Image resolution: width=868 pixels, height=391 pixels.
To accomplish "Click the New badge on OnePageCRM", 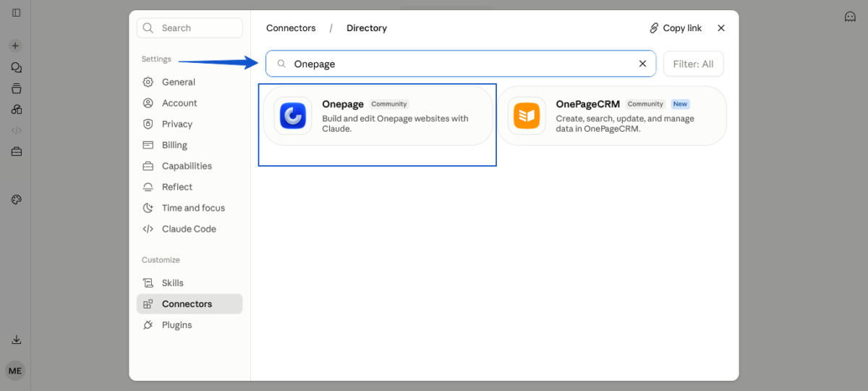I will click(680, 104).
